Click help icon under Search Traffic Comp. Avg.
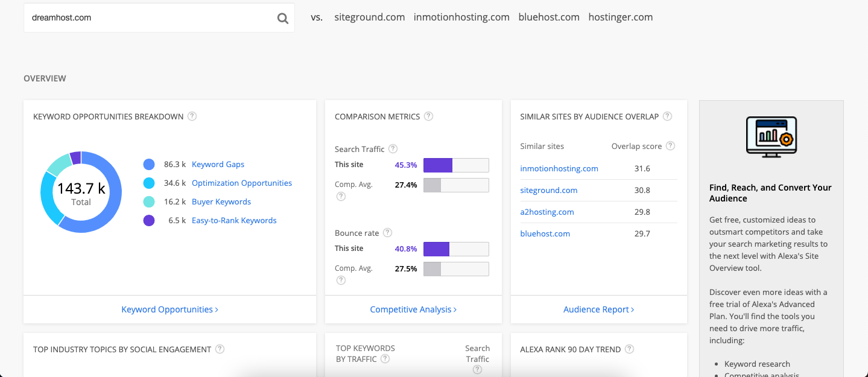868x377 pixels. [x=341, y=196]
